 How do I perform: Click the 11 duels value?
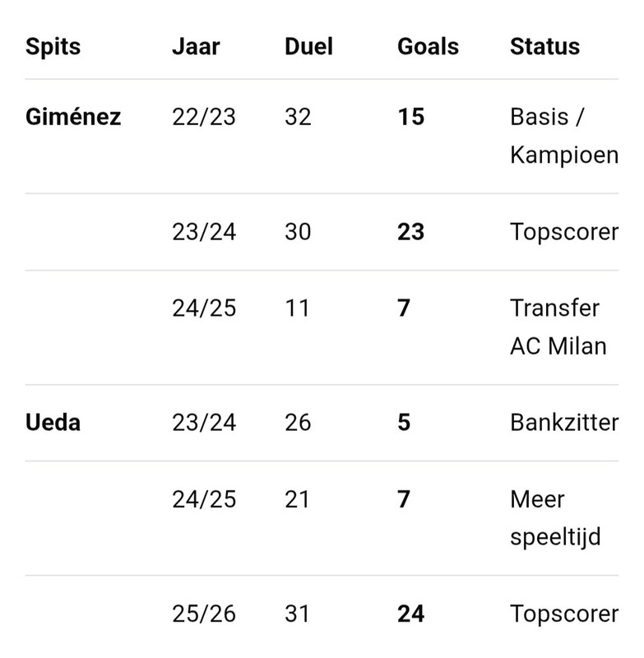pos(297,308)
